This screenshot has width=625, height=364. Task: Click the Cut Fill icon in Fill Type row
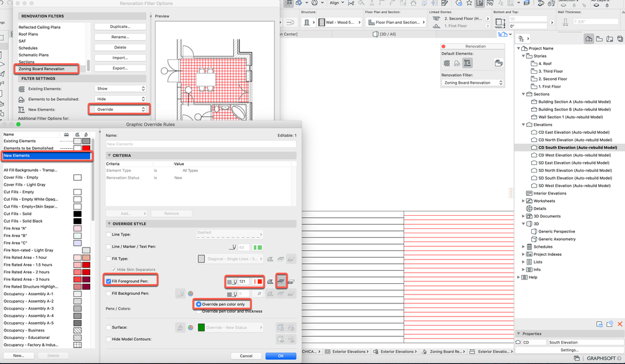(281, 259)
